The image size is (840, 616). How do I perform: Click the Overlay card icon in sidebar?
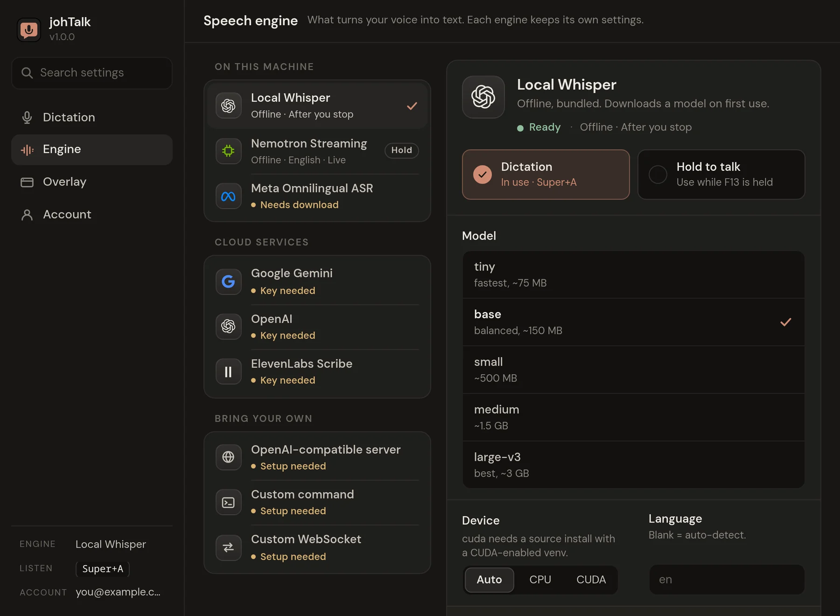click(x=27, y=182)
